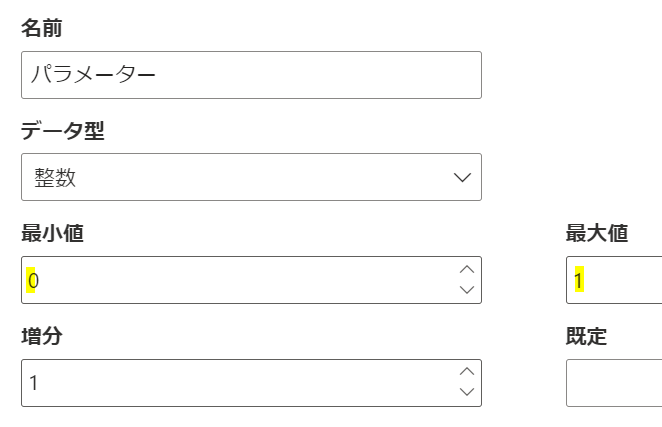Decrease 増分 with the down arrow
662x427 pixels.
point(466,393)
